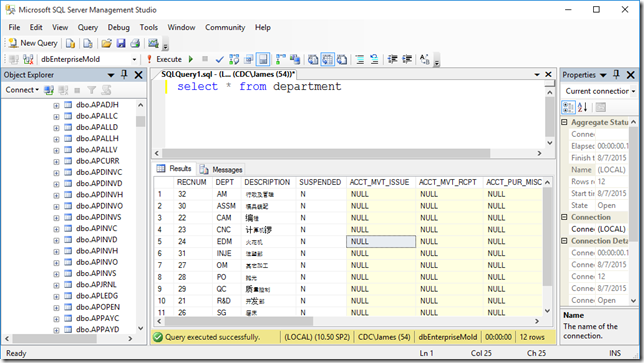Image resolution: width=644 pixels, height=363 pixels.
Task: Open the Tools menu
Action: (x=149, y=28)
